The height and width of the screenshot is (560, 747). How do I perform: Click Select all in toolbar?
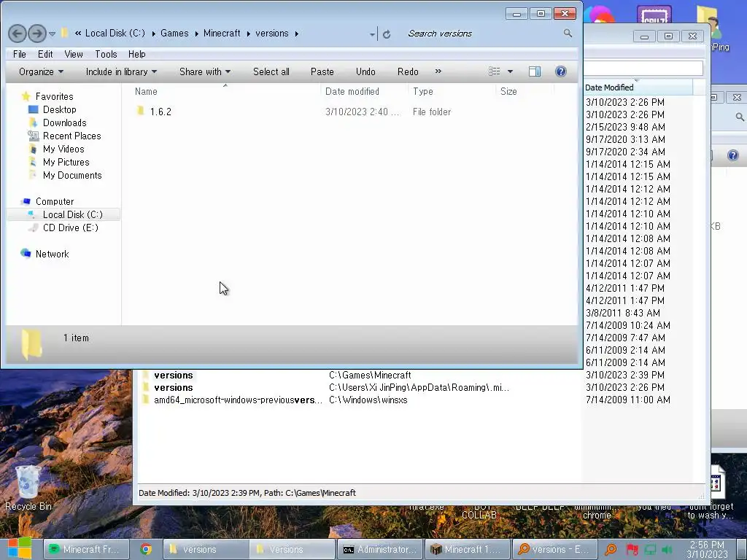click(x=271, y=72)
